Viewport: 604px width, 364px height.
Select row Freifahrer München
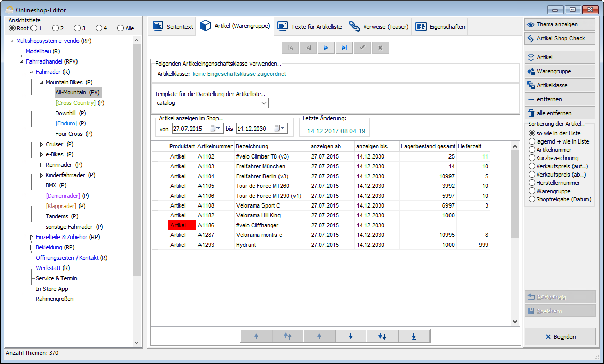pos(320,167)
